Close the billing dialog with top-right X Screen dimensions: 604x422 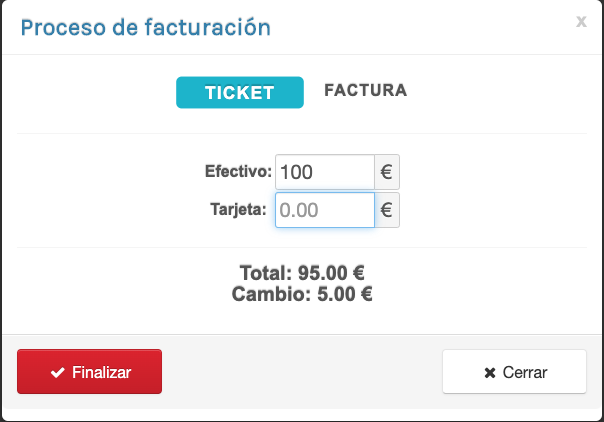click(x=581, y=21)
